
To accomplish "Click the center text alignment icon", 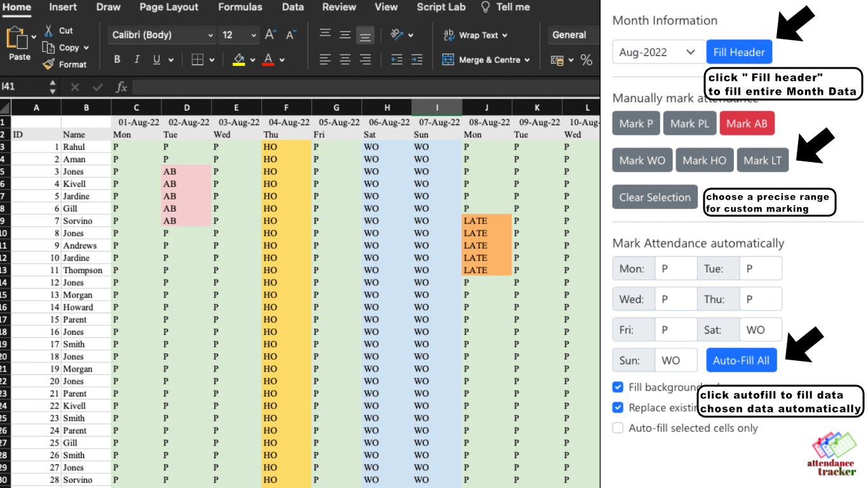I will pyautogui.click(x=345, y=60).
